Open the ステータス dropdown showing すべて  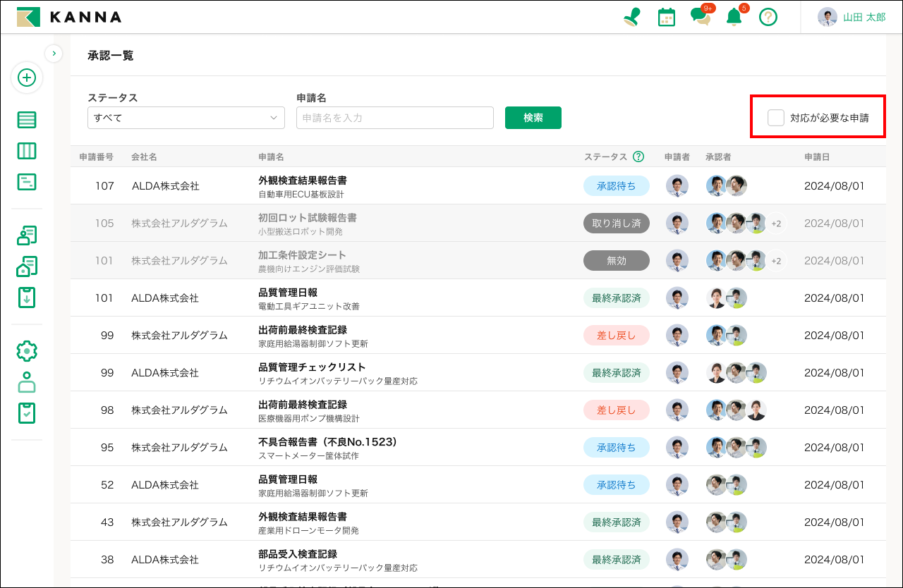point(186,118)
